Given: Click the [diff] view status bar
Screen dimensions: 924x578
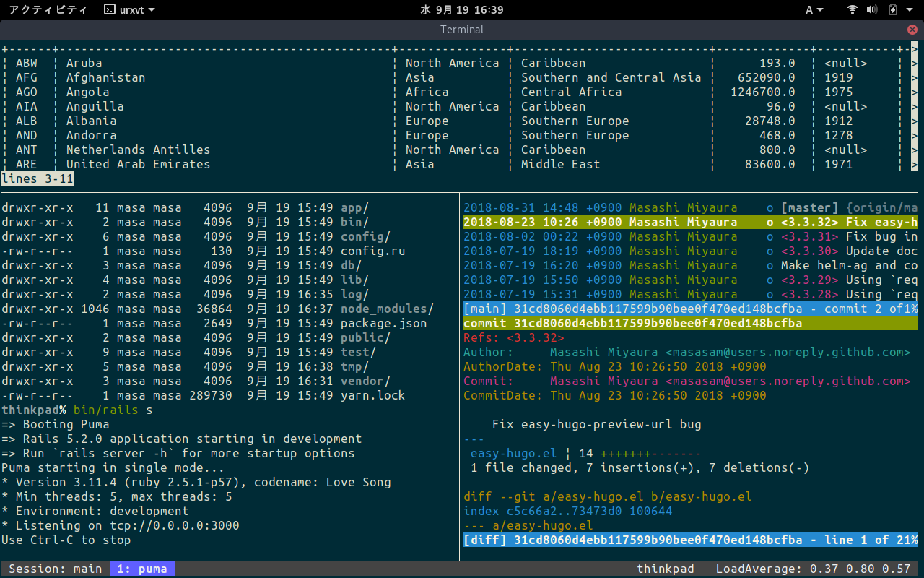Looking at the screenshot, I should coord(691,540).
